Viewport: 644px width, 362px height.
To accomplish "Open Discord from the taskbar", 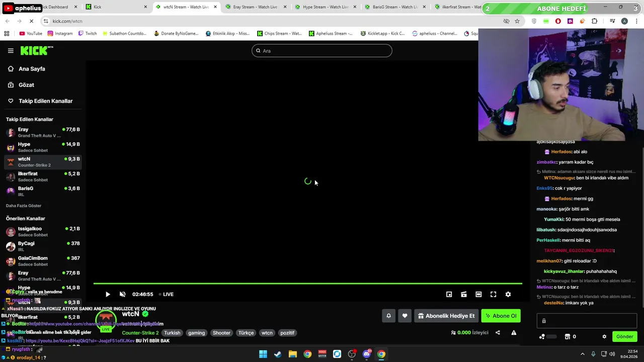I will 367,354.
